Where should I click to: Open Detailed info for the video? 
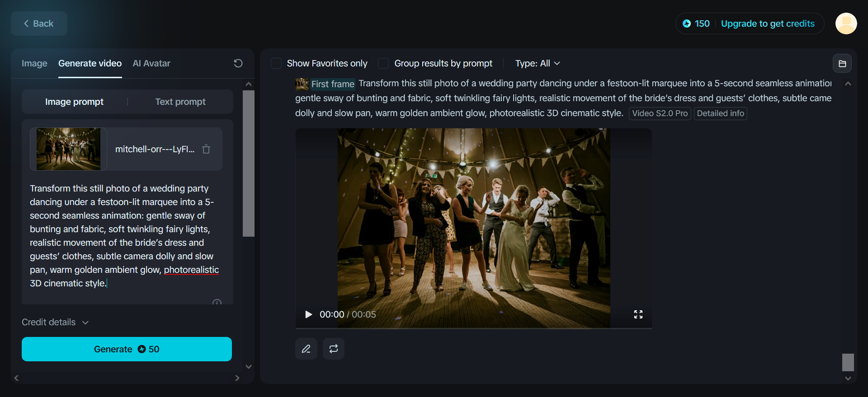(720, 113)
